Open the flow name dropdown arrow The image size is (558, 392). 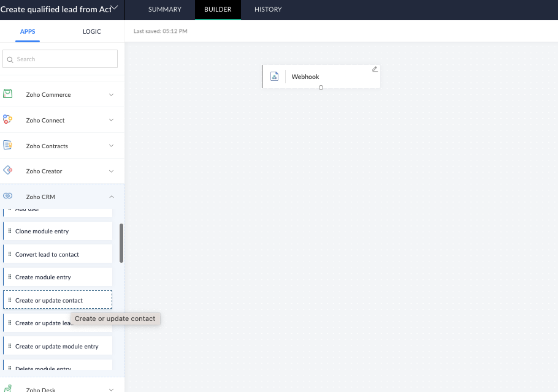(x=115, y=7)
